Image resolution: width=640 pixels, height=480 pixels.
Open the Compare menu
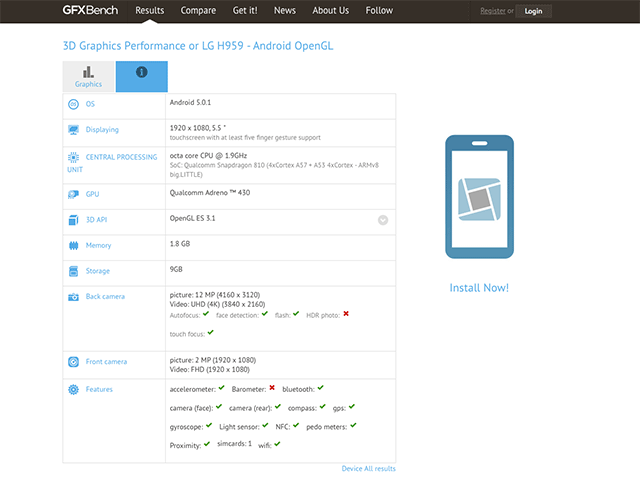tap(198, 11)
